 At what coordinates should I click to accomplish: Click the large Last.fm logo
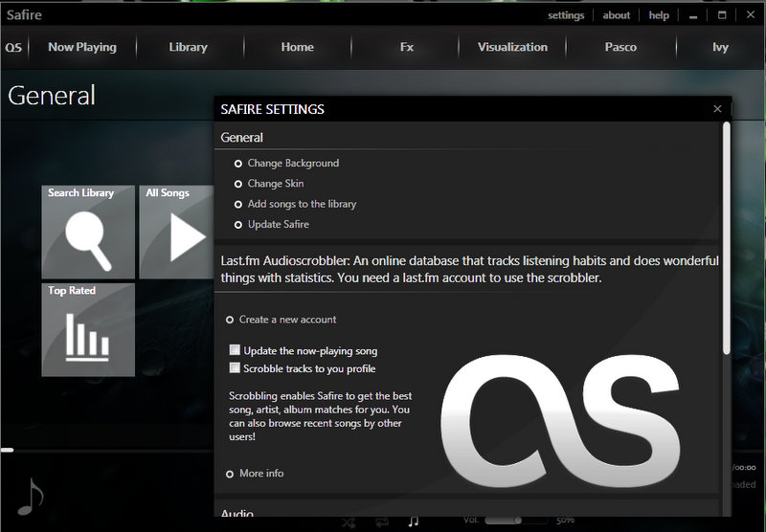click(x=561, y=421)
